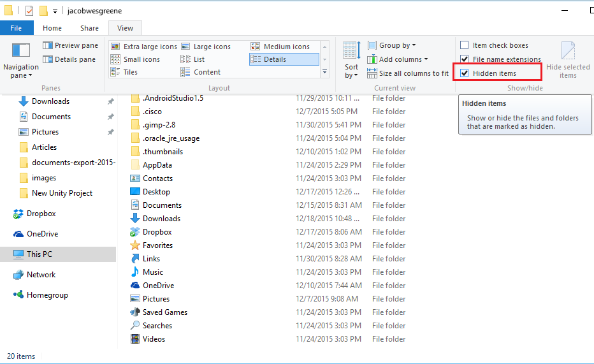Screen dimensions: 594x364
Task: Select This PC in navigation pane
Action: click(39, 254)
